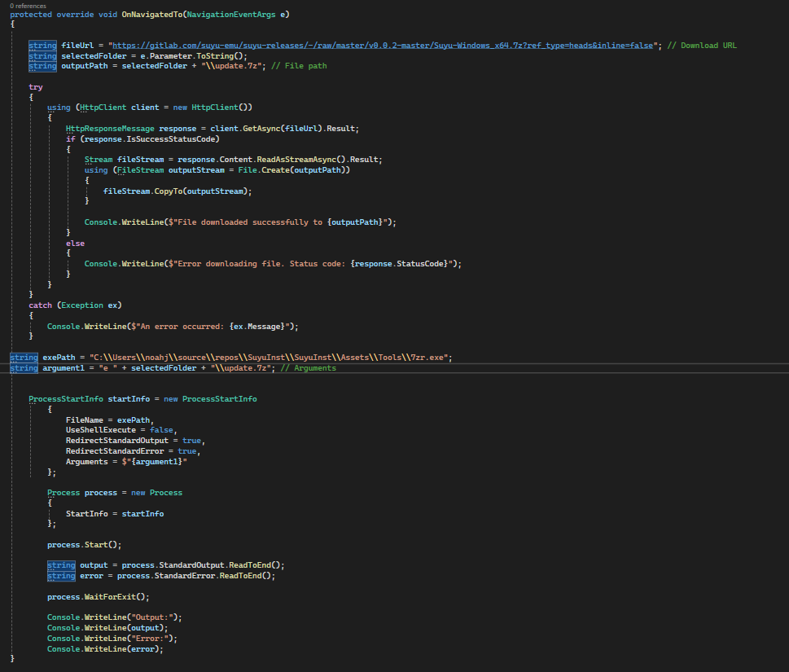789x672 pixels.
Task: Click the process.Start(); statement
Action: [85, 545]
